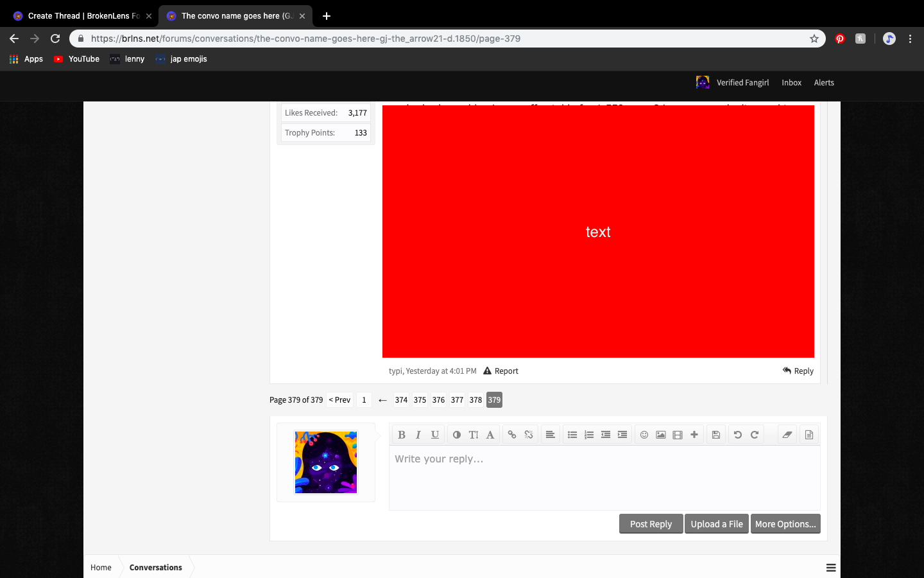
Task: Open the font size tool
Action: [474, 435]
